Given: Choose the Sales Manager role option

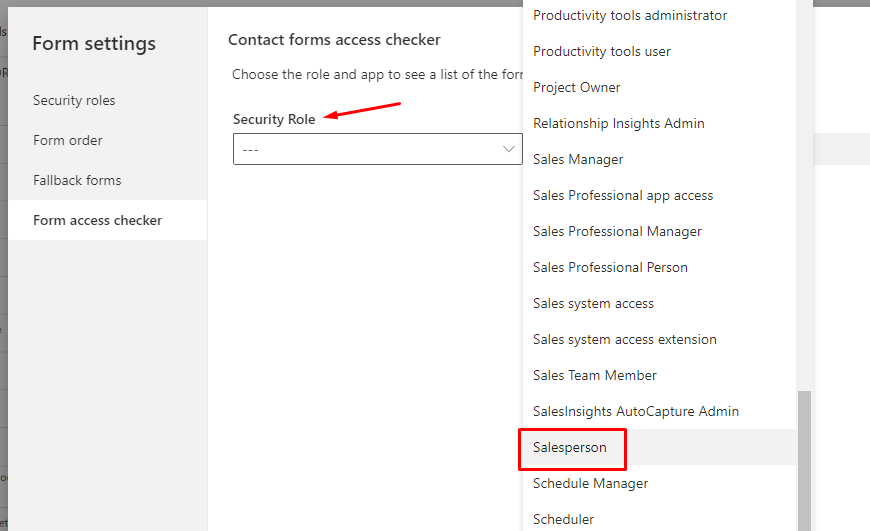Looking at the screenshot, I should click(659, 159).
